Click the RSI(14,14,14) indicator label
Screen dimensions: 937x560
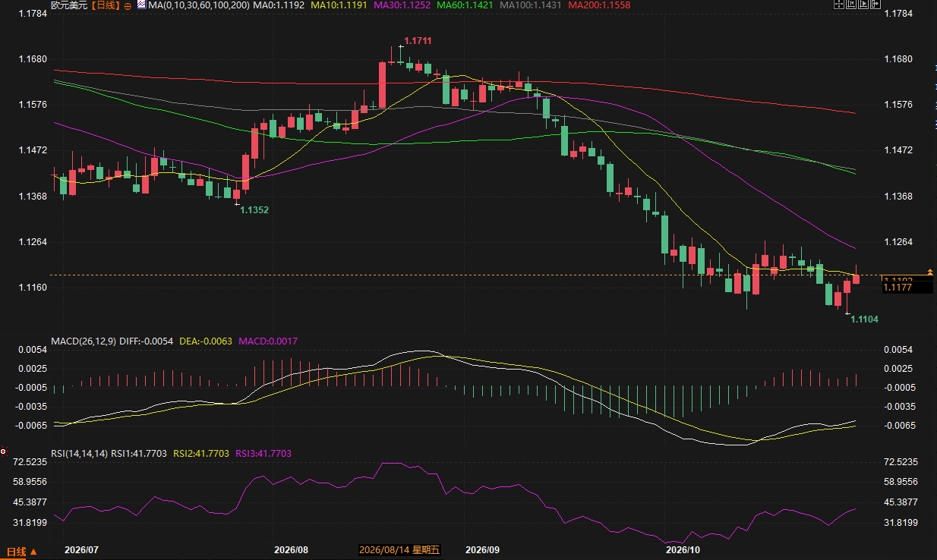pos(80,454)
